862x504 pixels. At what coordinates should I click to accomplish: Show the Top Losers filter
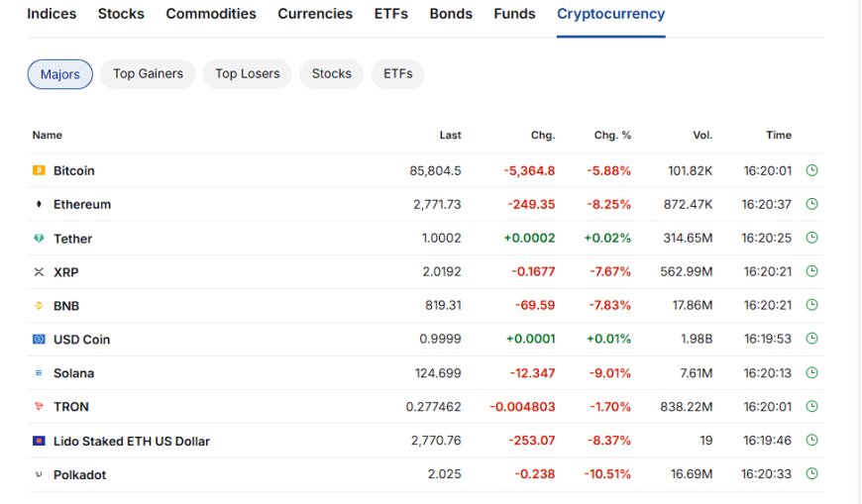248,73
